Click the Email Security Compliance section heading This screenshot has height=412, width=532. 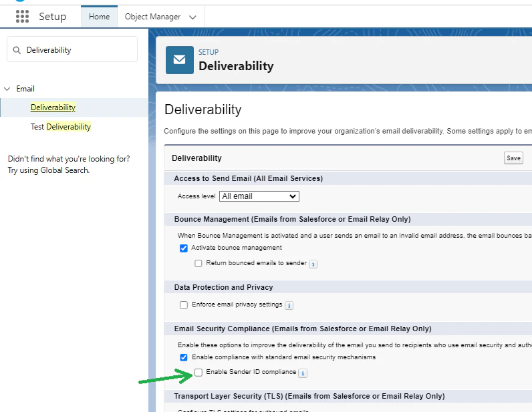click(x=303, y=329)
